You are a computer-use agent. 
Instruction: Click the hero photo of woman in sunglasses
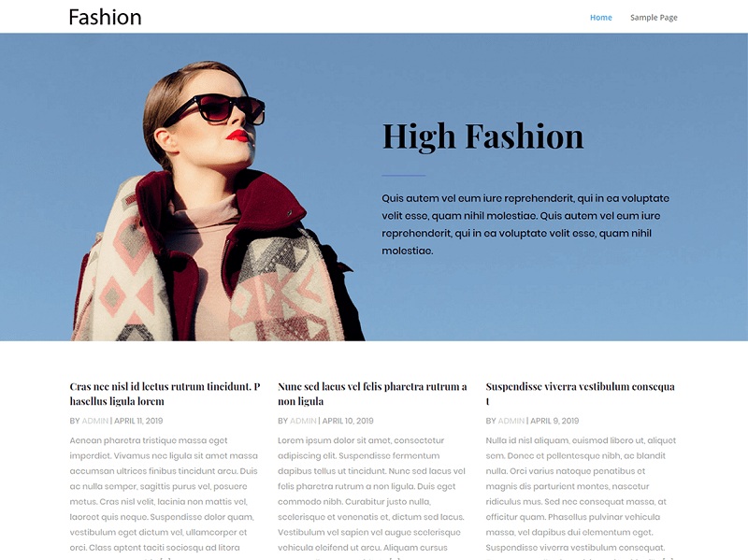(x=217, y=200)
